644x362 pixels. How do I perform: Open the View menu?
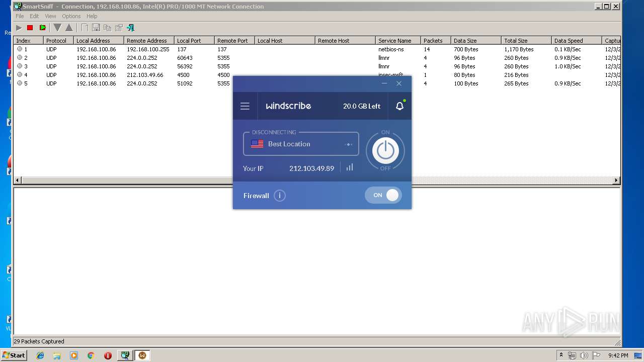point(51,16)
